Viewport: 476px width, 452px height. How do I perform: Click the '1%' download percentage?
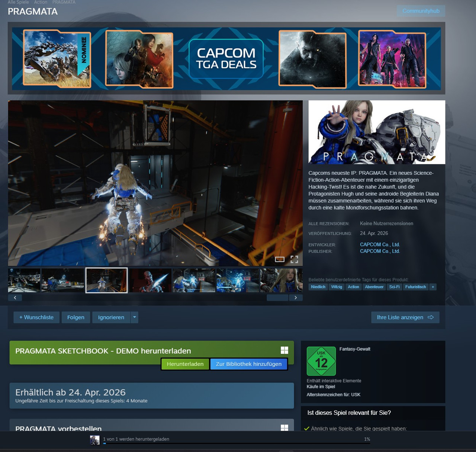367,439
